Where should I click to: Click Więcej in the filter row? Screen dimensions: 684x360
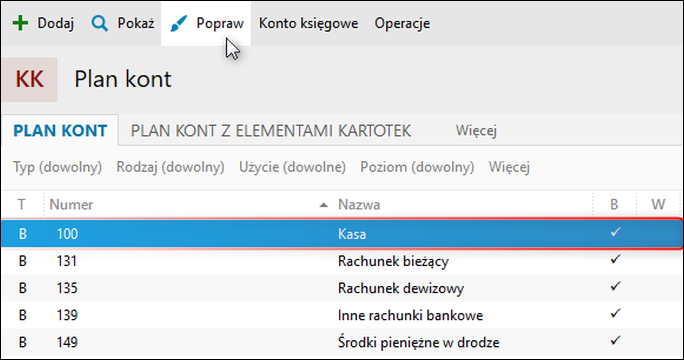click(x=509, y=167)
